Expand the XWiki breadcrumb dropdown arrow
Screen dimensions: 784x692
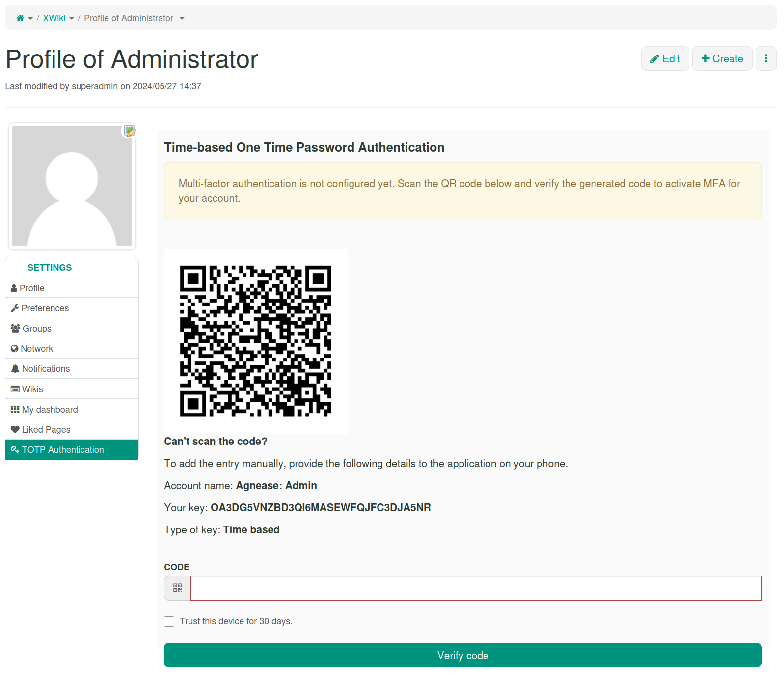click(72, 18)
